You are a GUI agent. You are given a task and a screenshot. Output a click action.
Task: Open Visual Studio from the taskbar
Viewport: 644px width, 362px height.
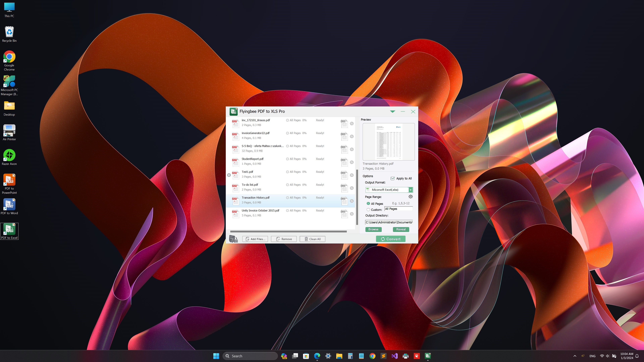tap(394, 356)
